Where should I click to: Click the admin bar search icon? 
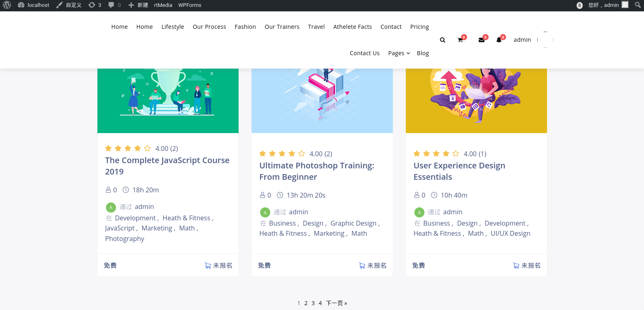(x=638, y=5)
